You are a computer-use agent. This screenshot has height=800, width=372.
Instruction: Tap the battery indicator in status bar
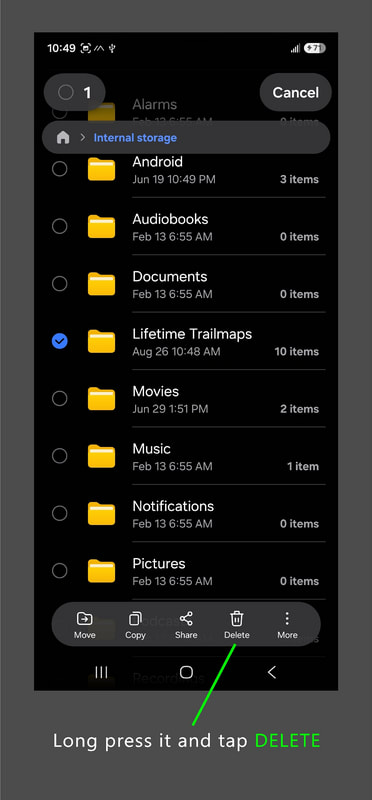(x=315, y=48)
